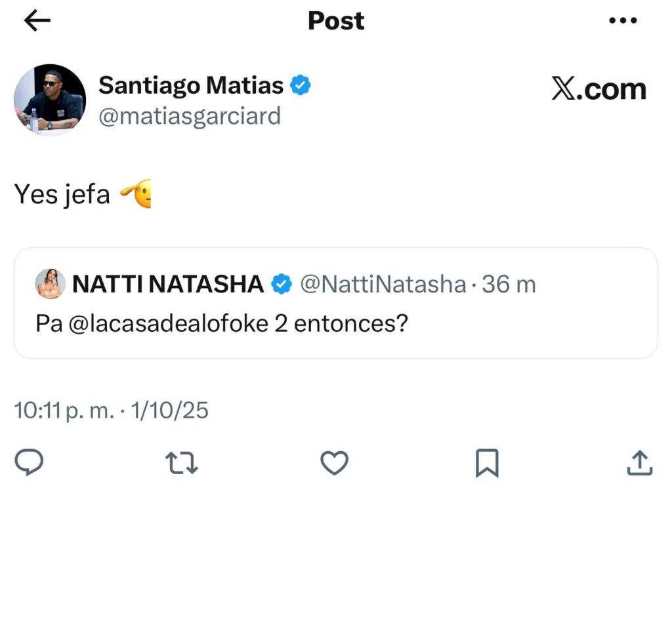
Task: Go back using the left arrow
Action: pyautogui.click(x=37, y=21)
